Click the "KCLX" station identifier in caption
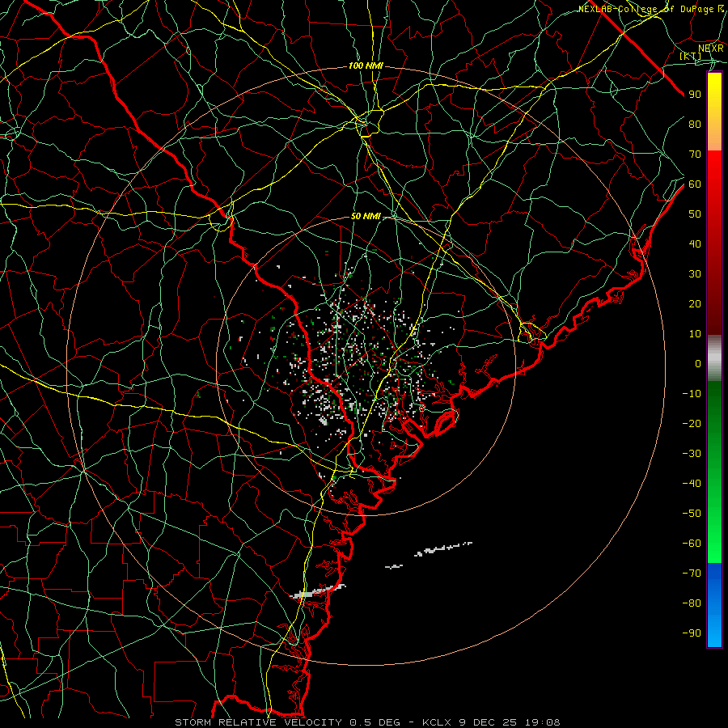Viewport: 728px width, 728px height. [438, 722]
